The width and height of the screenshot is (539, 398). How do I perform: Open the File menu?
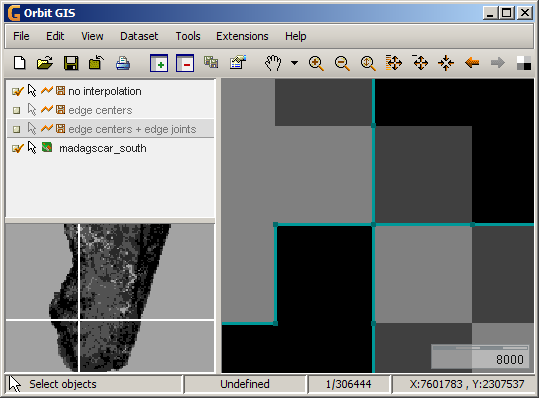click(x=21, y=36)
